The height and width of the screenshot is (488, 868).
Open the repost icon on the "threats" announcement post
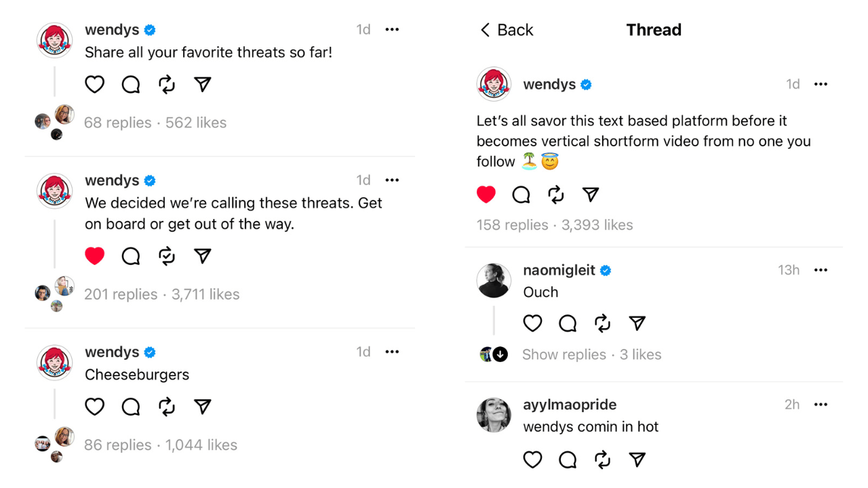(x=166, y=256)
